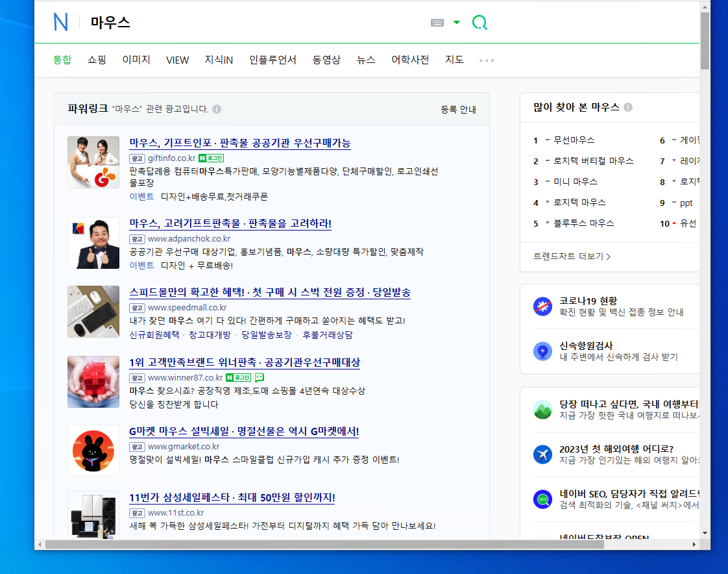Image resolution: width=728 pixels, height=574 pixels.
Task: Open the rank 9 keyword ppt
Action: (686, 203)
